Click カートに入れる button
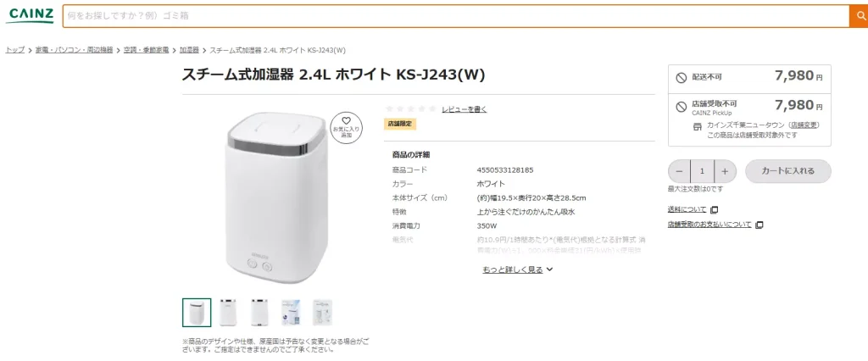Screen dimensions: 868x361 [x=787, y=170]
